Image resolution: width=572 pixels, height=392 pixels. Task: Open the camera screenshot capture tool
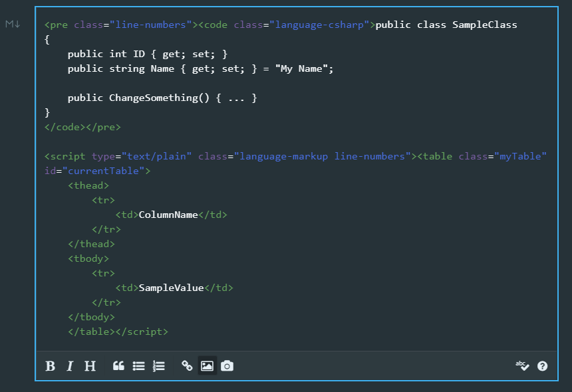pos(227,366)
